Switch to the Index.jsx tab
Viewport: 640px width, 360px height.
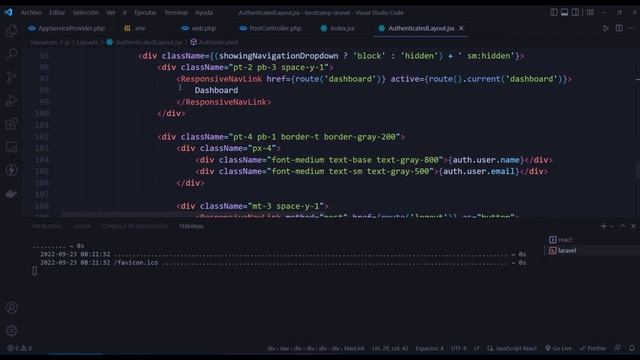[338, 28]
